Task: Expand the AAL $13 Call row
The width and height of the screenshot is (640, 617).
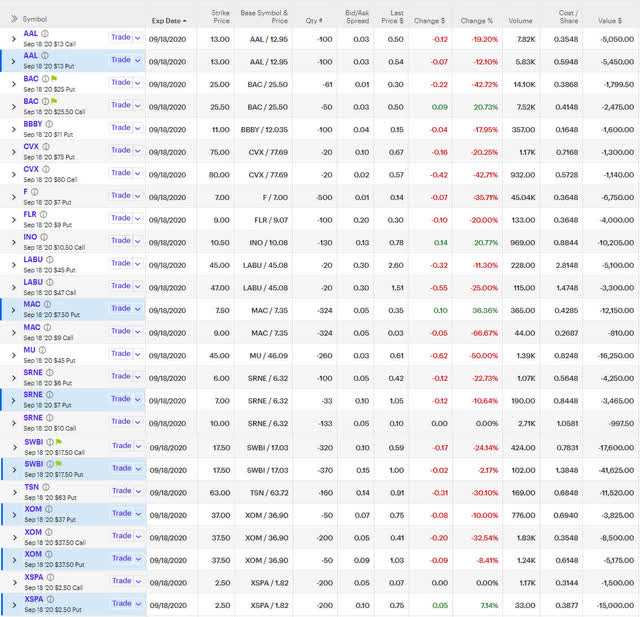Action: [x=13, y=39]
